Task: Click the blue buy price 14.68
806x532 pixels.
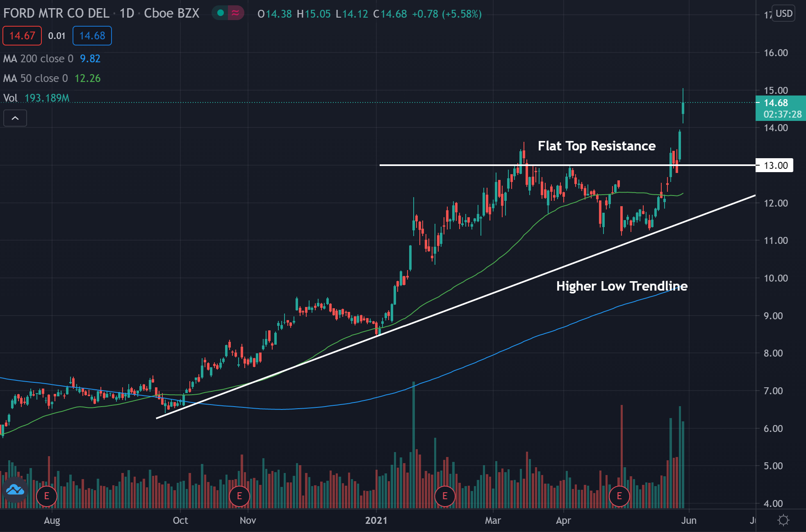Action: coord(92,36)
